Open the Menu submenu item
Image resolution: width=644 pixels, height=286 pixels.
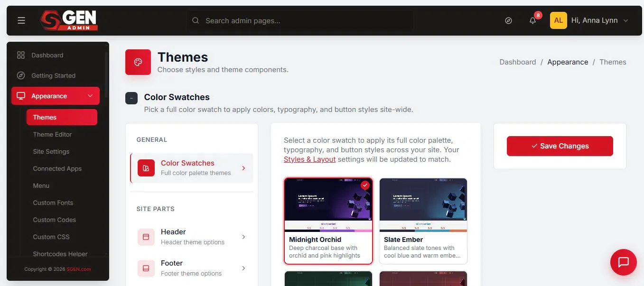tap(41, 185)
